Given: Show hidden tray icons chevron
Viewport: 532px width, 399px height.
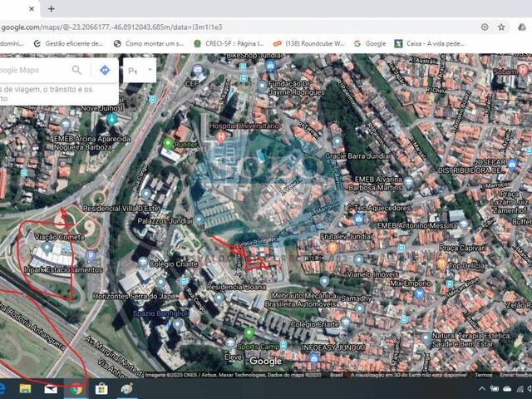Looking at the screenshot, I should (x=482, y=389).
